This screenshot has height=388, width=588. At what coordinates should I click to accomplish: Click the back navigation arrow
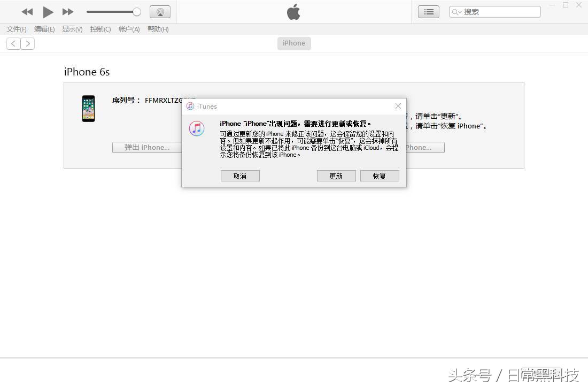click(13, 43)
